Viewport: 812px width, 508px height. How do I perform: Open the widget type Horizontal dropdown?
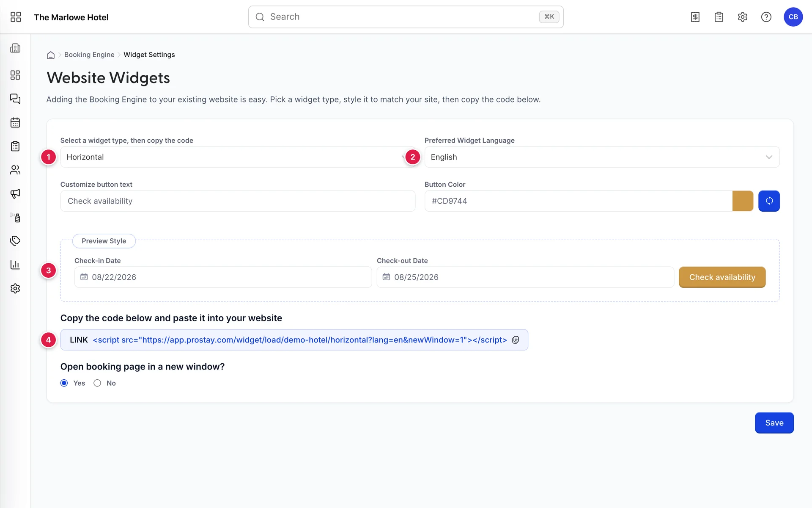click(238, 157)
